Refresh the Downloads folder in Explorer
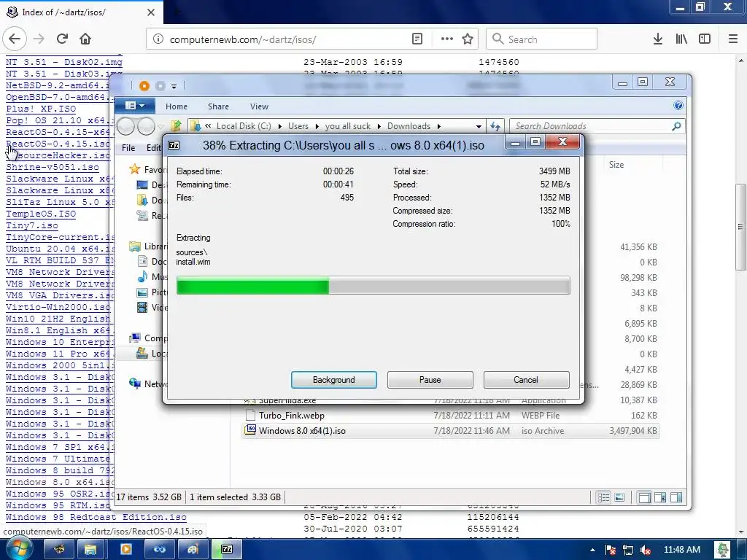This screenshot has width=747, height=560. pos(495,126)
